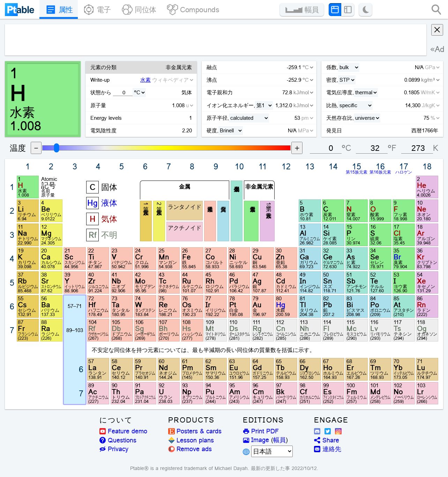Open the 連絡先 contact link

coord(328,449)
